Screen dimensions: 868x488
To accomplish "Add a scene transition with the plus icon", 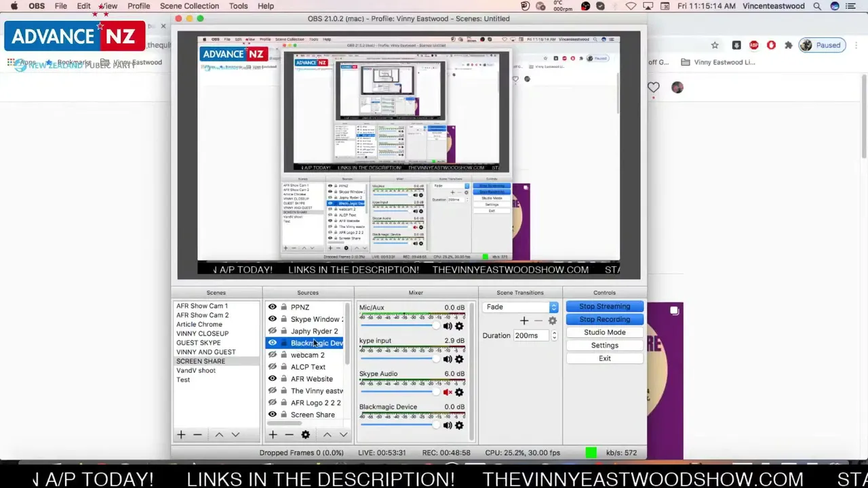I will tap(524, 321).
